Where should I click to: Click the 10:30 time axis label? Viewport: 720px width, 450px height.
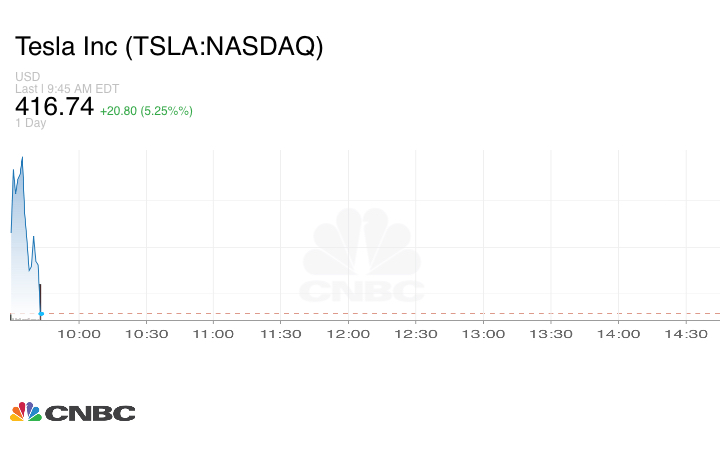[146, 334]
